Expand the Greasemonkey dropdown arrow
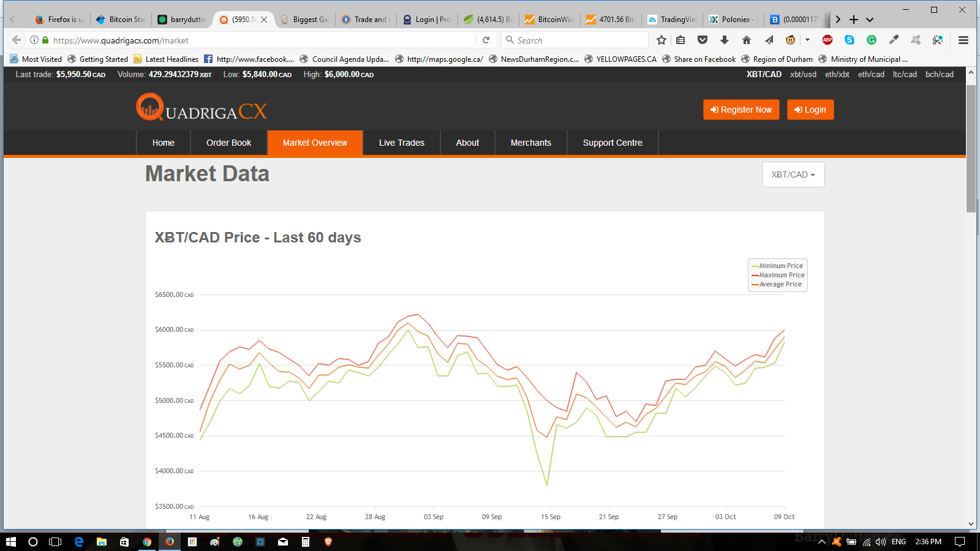 807,40
